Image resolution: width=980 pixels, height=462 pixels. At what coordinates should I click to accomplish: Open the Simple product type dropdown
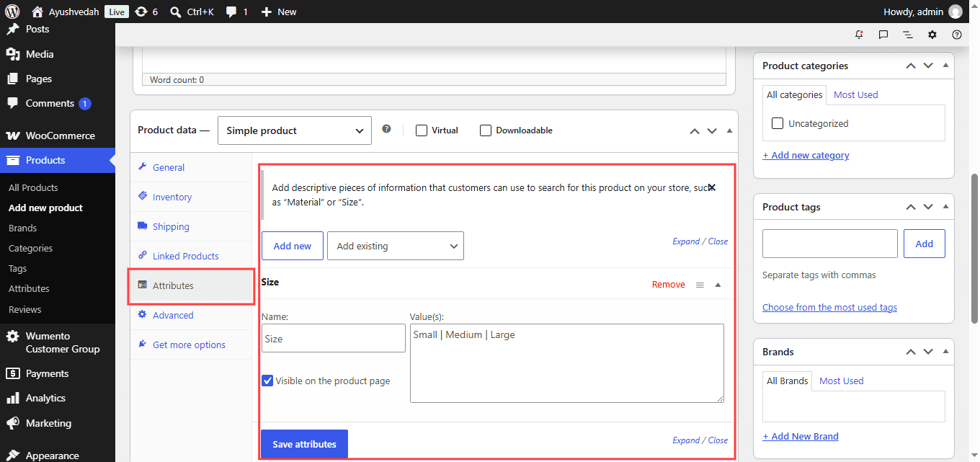click(x=295, y=130)
